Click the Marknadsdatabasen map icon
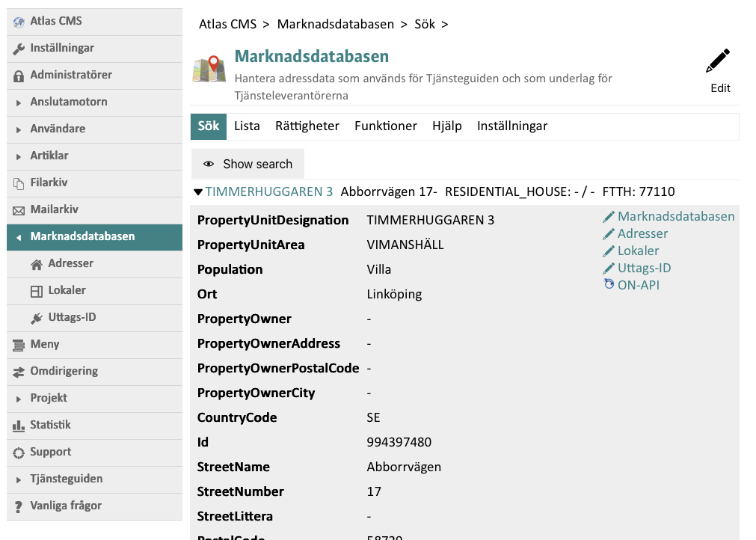Image resolution: width=756 pixels, height=540 pixels. coord(209,69)
